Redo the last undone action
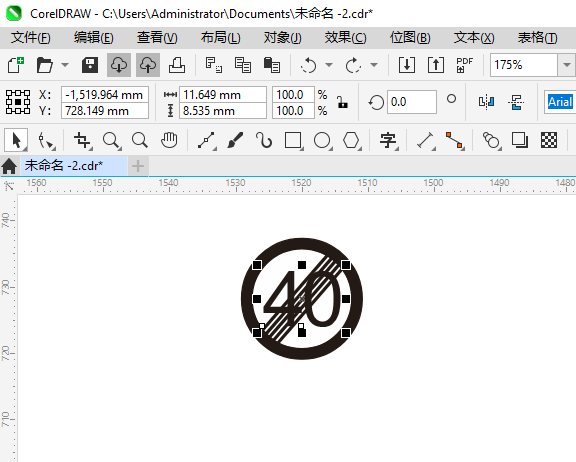Viewport: 576px width, 462px height. pos(353,65)
